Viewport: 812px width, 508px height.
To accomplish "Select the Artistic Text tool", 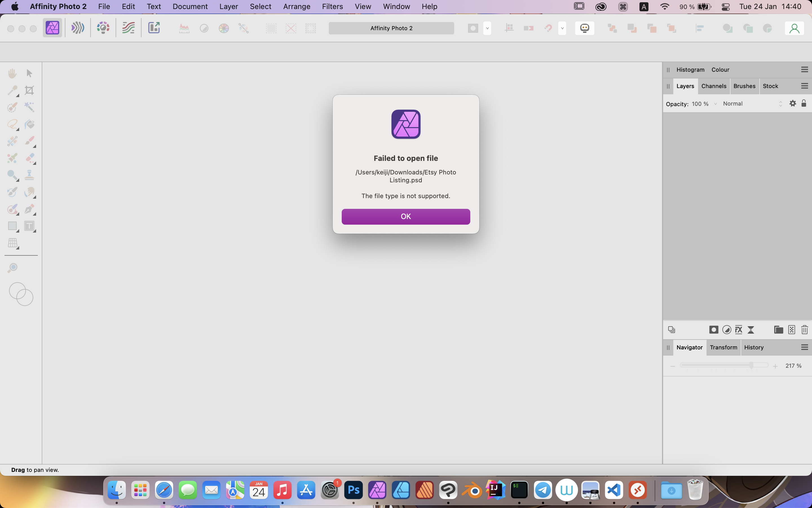I will click(x=29, y=226).
